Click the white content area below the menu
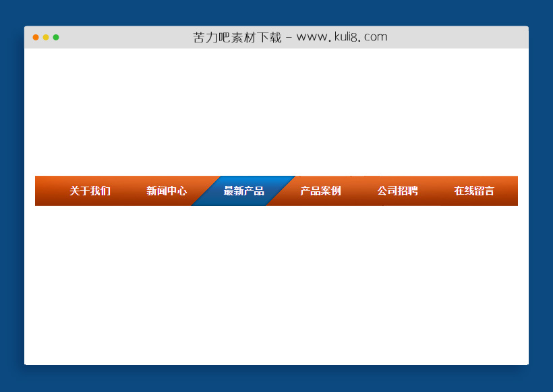Viewport: 553px width, 392px height. point(276,283)
